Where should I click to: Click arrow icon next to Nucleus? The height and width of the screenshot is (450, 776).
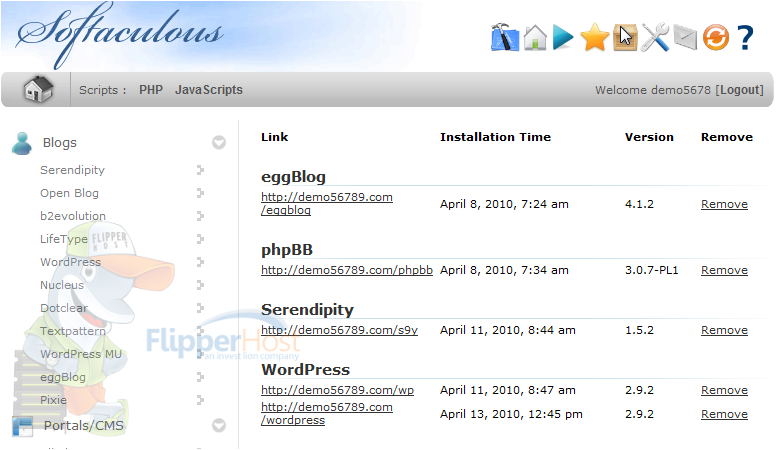point(200,285)
